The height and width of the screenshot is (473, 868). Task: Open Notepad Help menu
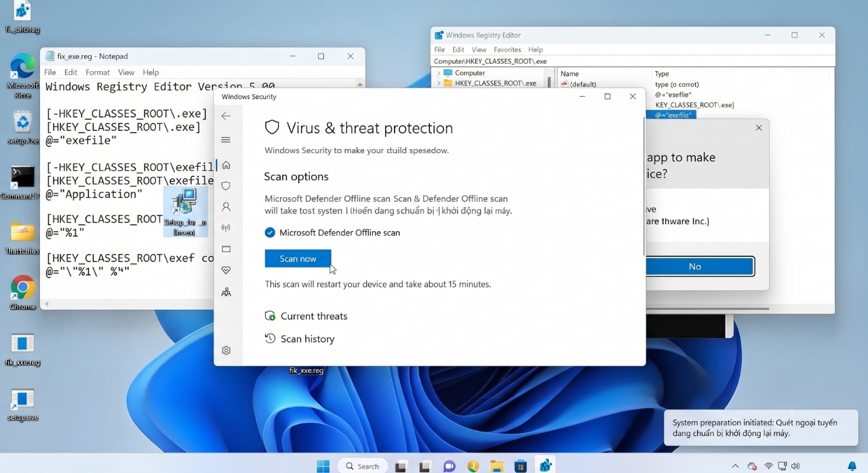151,73
